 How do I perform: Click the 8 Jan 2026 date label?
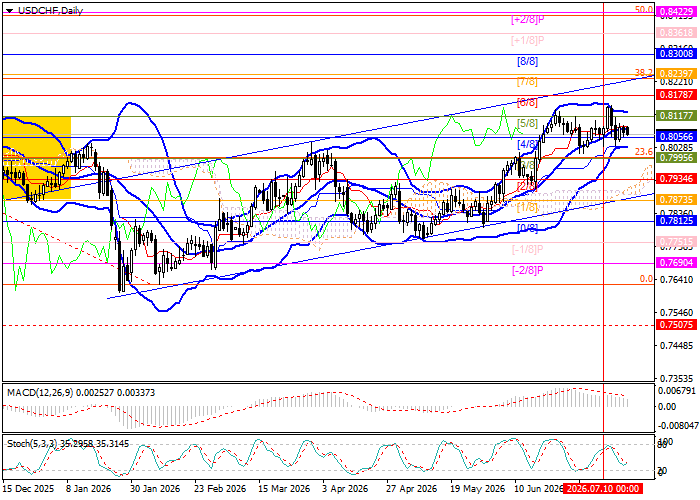88,489
